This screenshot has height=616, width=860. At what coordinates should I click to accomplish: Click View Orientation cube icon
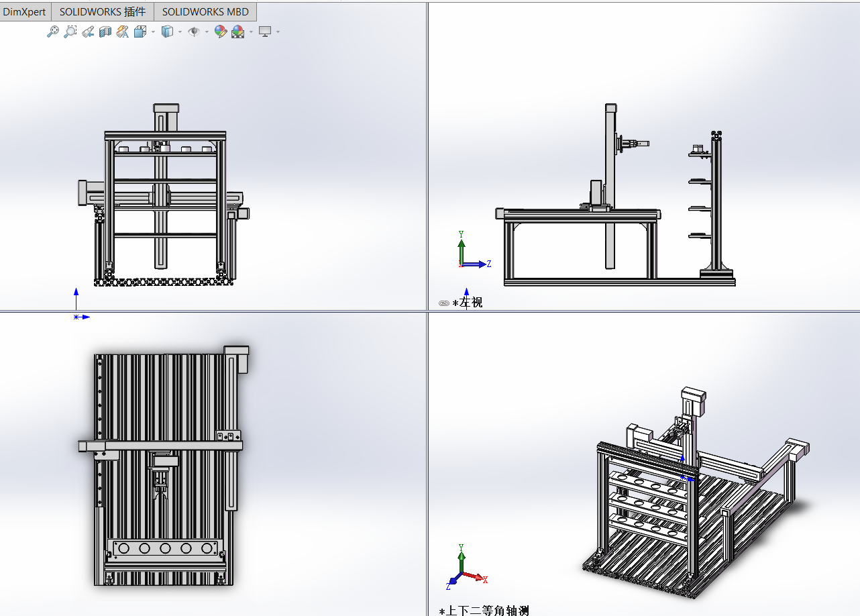(140, 32)
